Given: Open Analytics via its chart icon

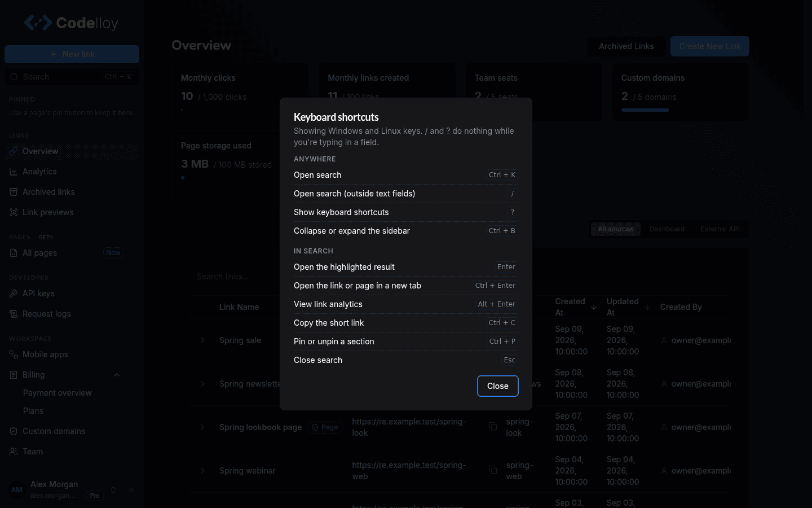Looking at the screenshot, I should tap(14, 172).
